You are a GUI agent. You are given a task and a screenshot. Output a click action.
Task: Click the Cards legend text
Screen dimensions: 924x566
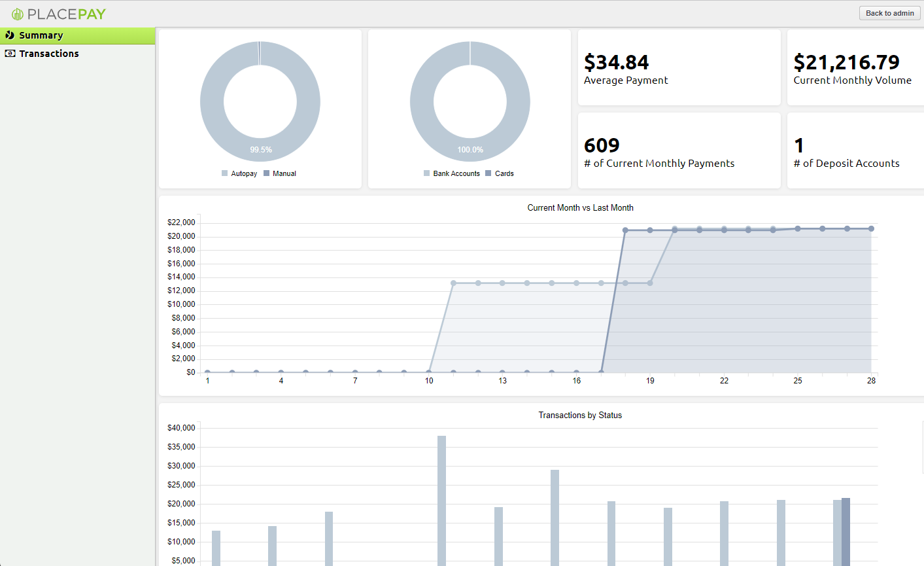pos(504,173)
